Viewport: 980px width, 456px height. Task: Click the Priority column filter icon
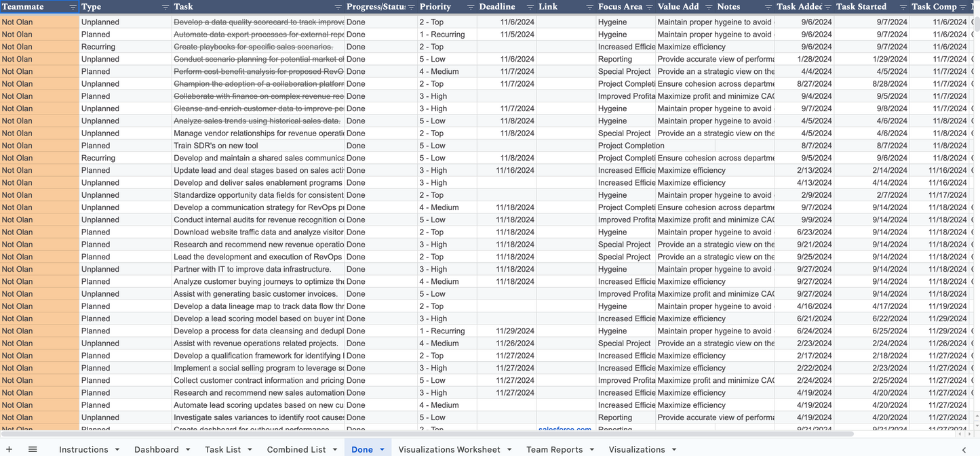[471, 7]
